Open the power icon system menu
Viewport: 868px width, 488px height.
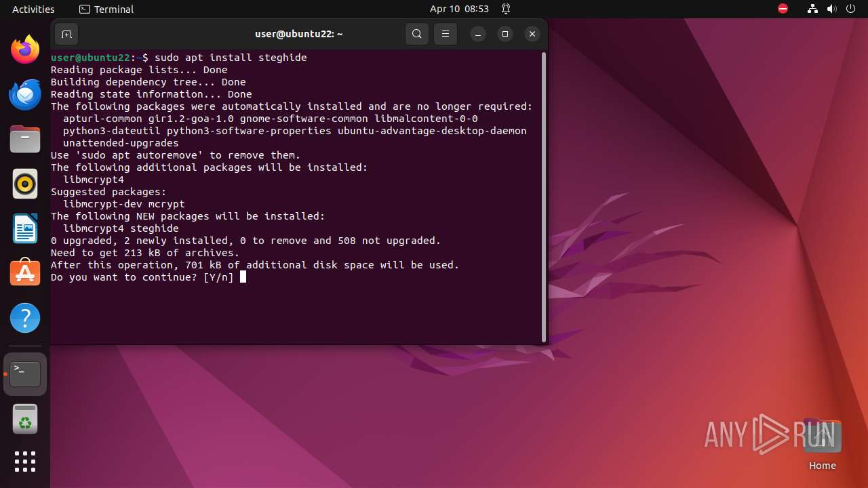click(x=851, y=9)
